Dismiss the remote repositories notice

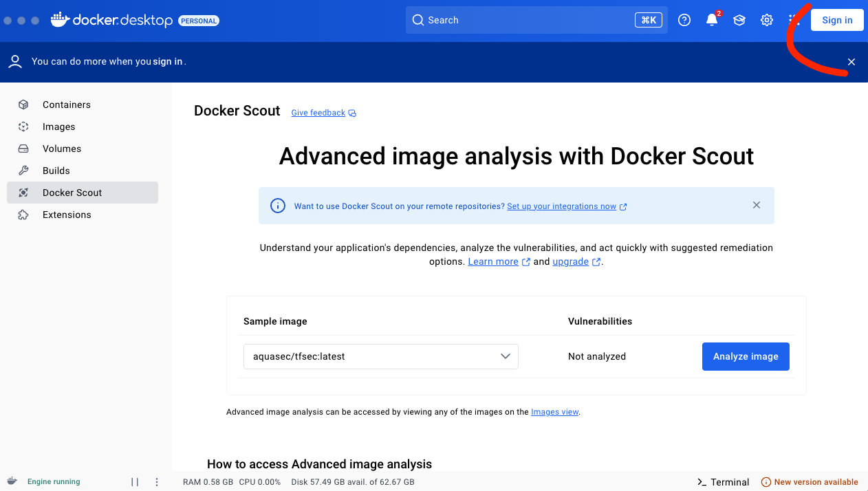pos(757,205)
